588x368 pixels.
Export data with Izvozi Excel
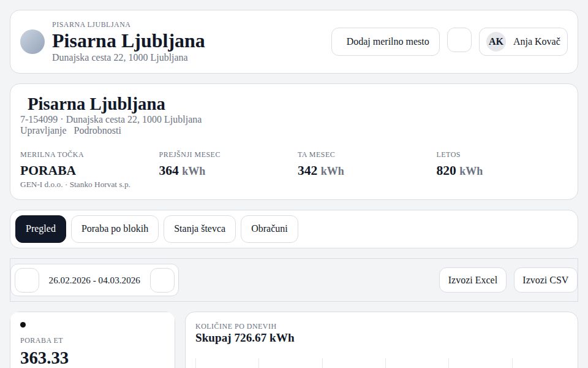(x=472, y=280)
